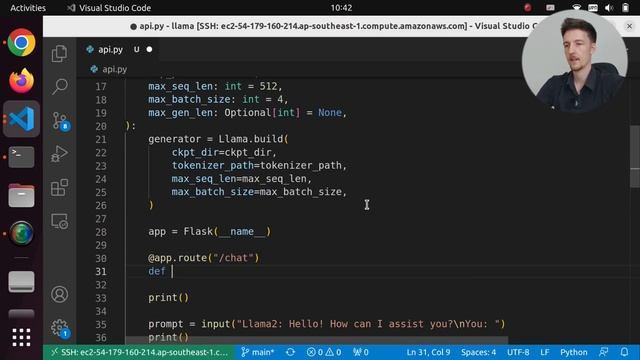Open the network icon in system tray
This screenshot has height=360, width=640.
coord(576,8)
